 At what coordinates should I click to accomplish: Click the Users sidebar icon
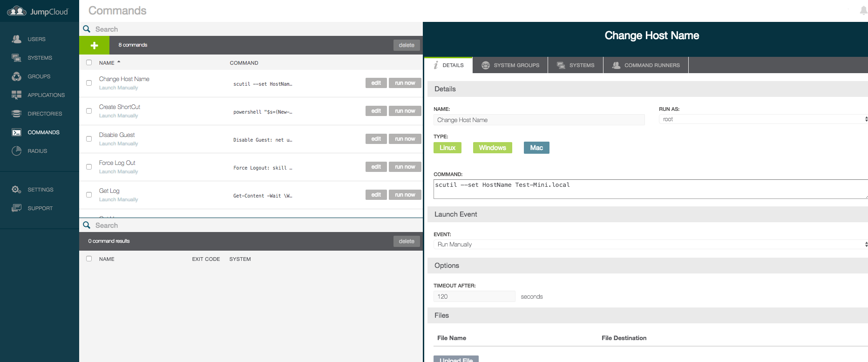pyautogui.click(x=17, y=39)
